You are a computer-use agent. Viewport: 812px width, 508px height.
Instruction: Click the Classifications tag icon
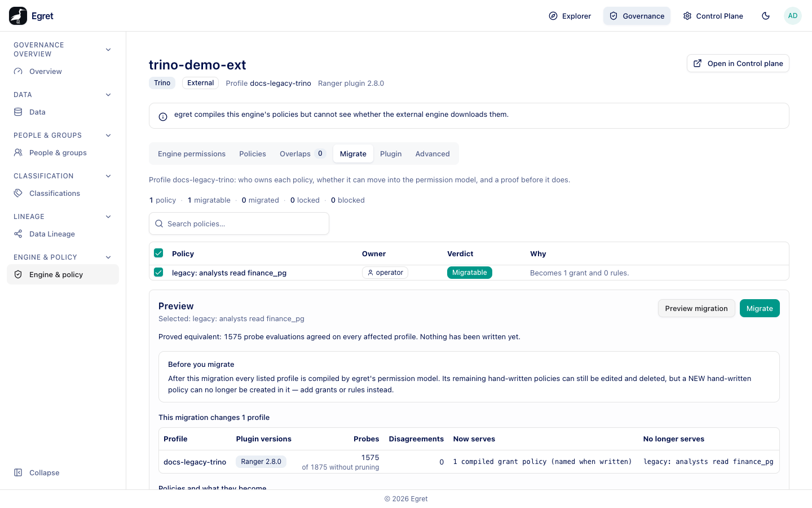18,194
